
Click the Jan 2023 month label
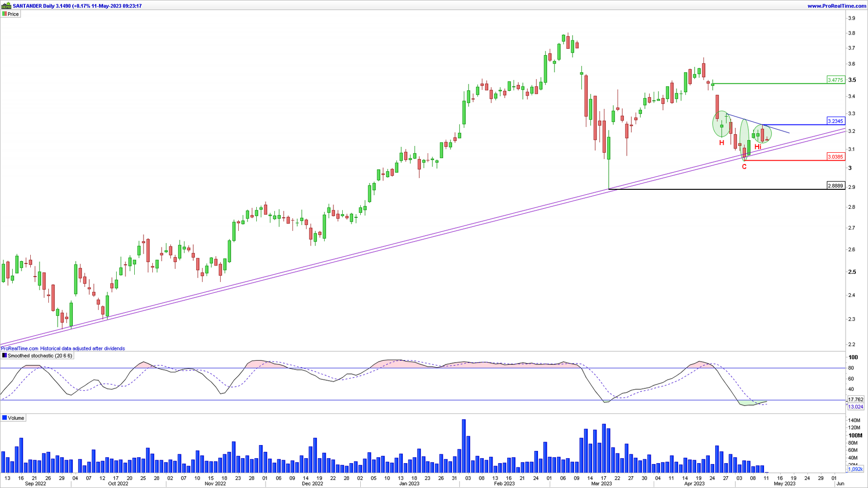click(409, 484)
